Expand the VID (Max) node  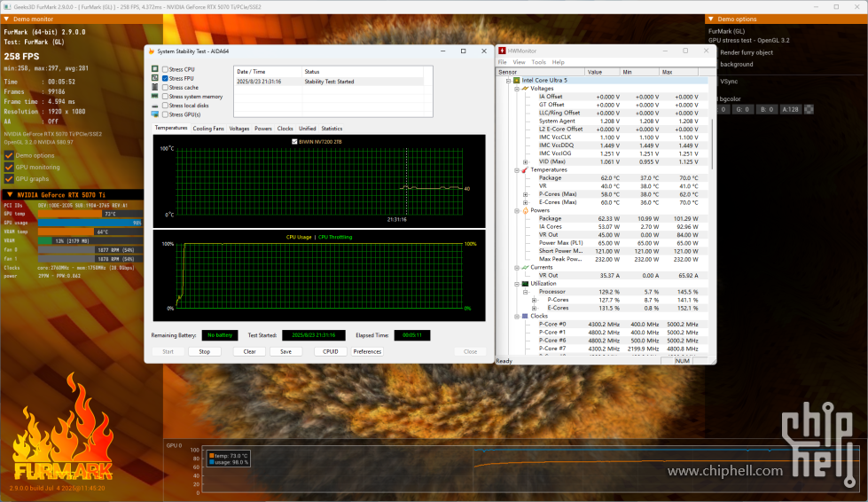[x=526, y=161]
